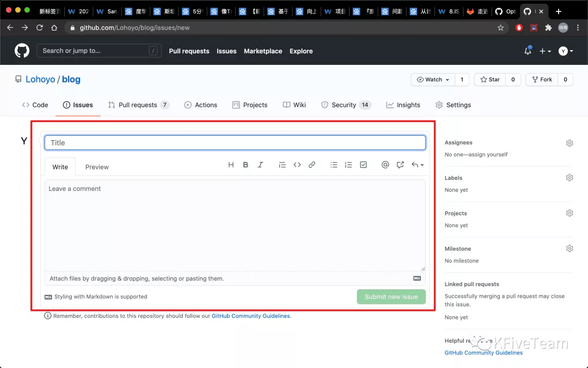This screenshot has width=588, height=368.
Task: Fork the blog repository
Action: 542,80
